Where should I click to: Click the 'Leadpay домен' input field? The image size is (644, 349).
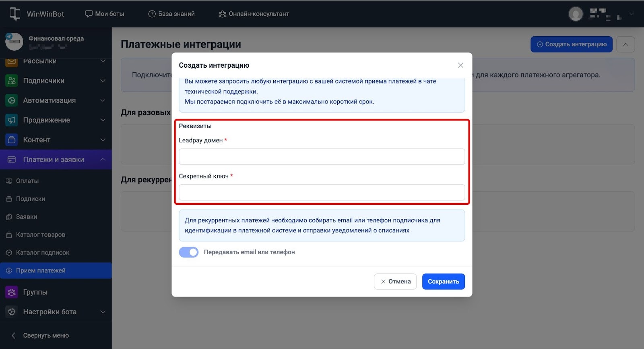tap(322, 157)
